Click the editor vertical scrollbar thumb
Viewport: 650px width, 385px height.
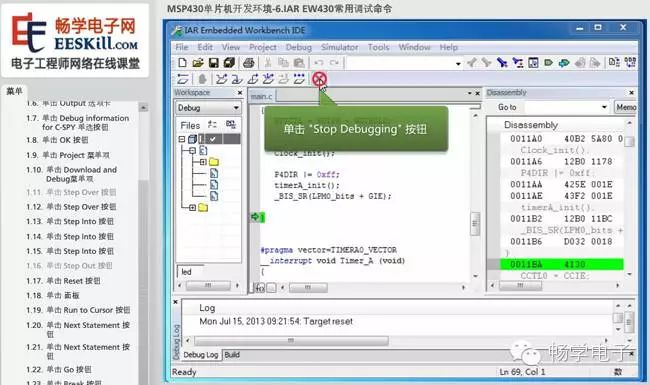475,223
